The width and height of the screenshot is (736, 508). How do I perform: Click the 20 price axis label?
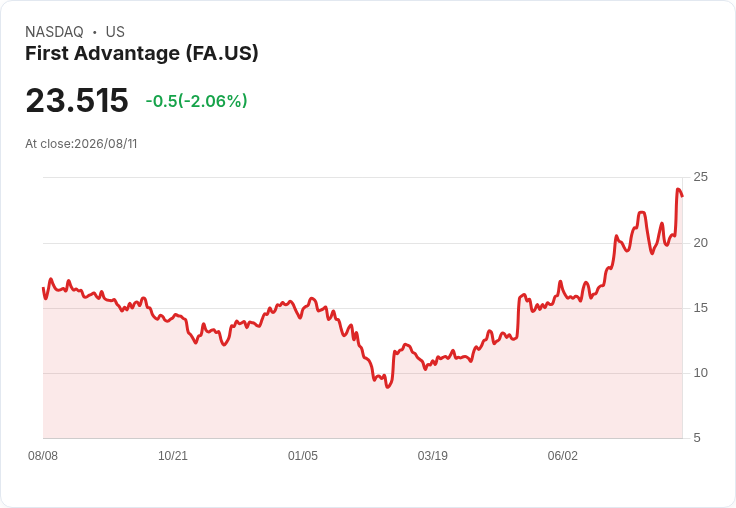(x=700, y=243)
